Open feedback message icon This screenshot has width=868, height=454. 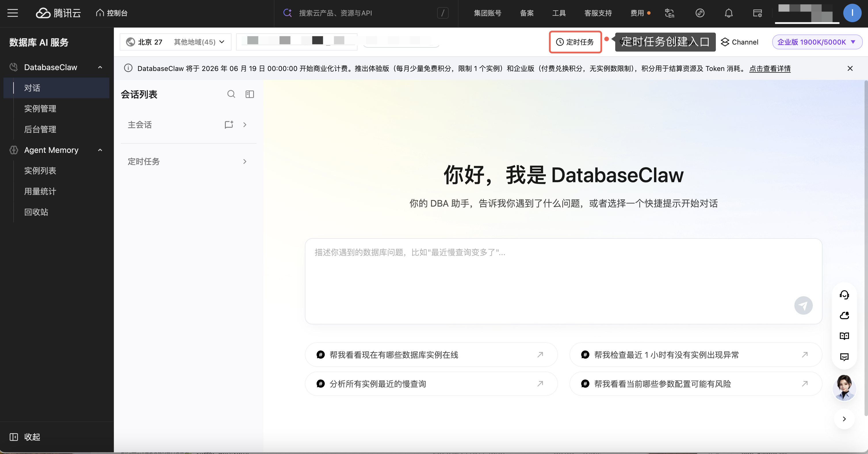tap(844, 357)
